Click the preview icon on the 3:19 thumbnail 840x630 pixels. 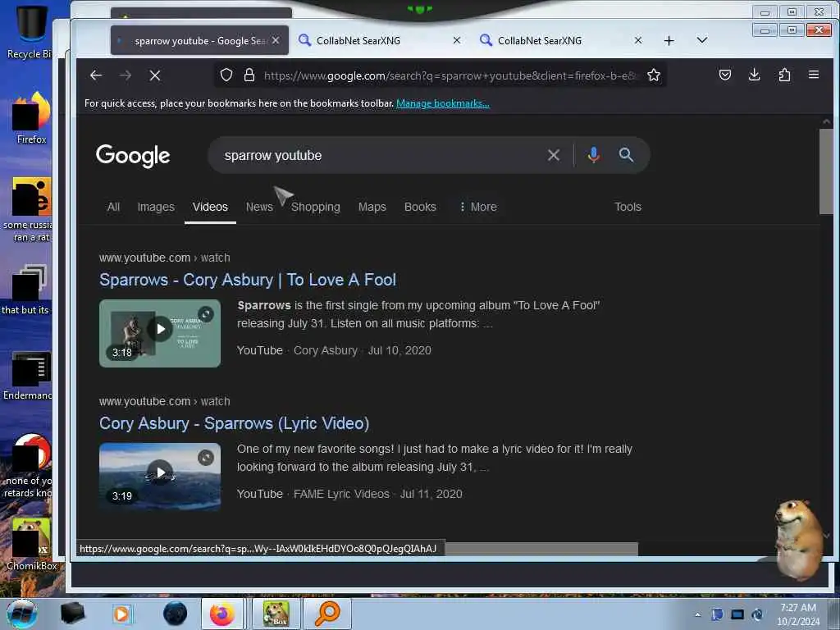click(x=206, y=458)
